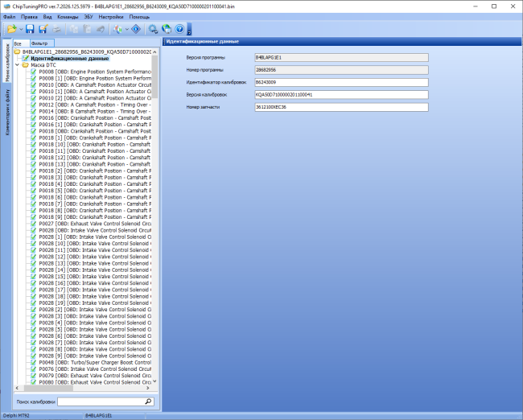The image size is (523, 420).
Task: Click the green check icon of P0014 row
Action: [x=33, y=111]
